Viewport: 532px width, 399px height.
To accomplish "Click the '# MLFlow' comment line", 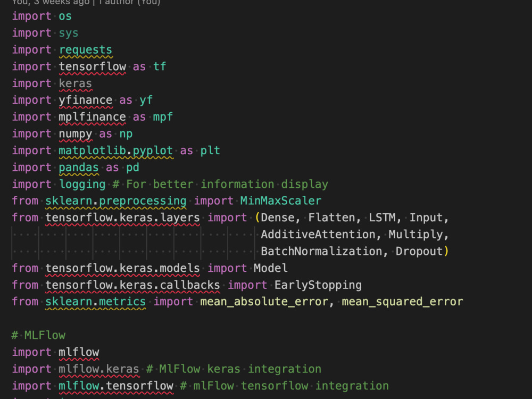I will 38,336.
